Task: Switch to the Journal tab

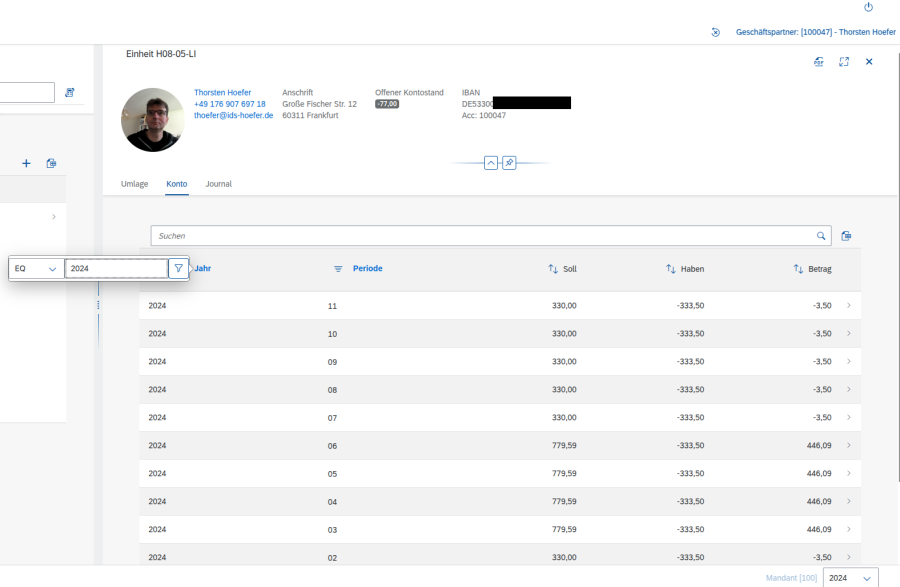Action: coord(218,184)
